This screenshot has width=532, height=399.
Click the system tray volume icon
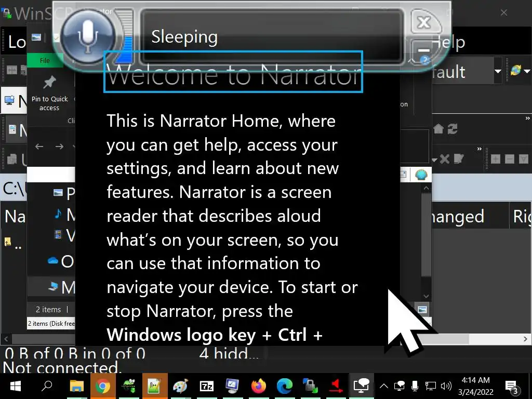[x=446, y=386]
